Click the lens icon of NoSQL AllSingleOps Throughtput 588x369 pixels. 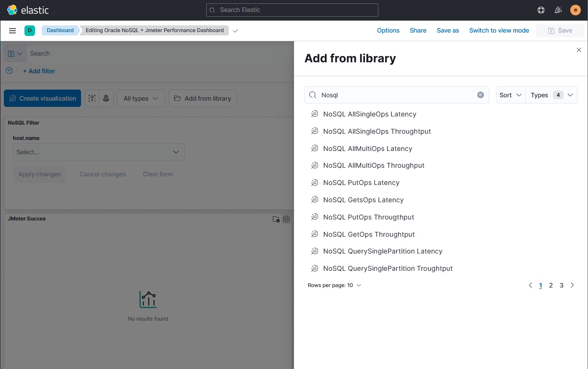[x=315, y=131]
